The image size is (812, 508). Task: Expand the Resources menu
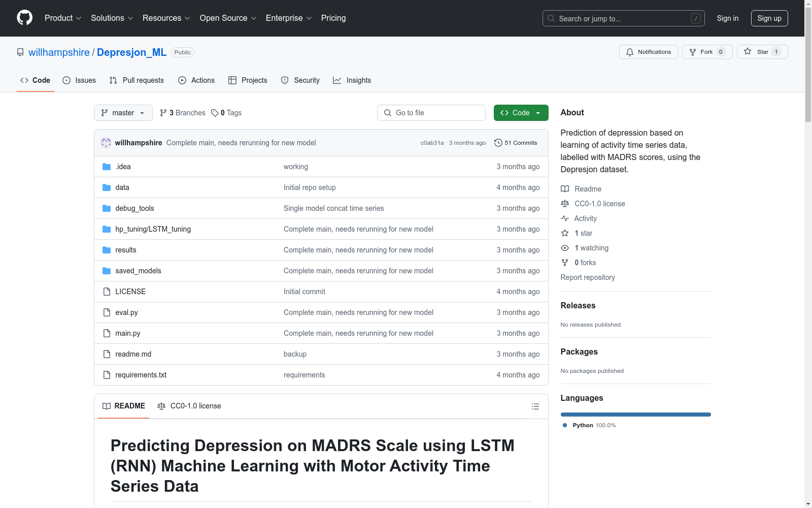coord(166,18)
